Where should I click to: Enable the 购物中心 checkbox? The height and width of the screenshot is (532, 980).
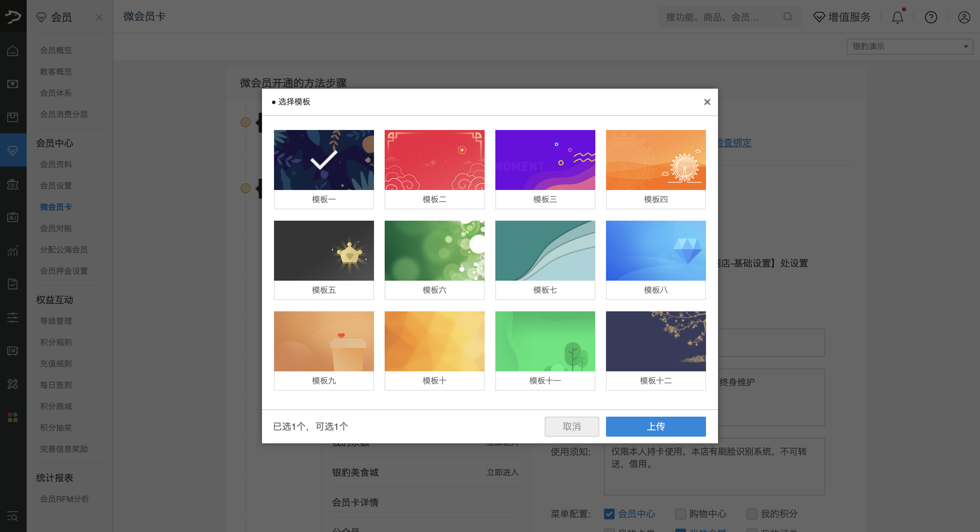(681, 514)
